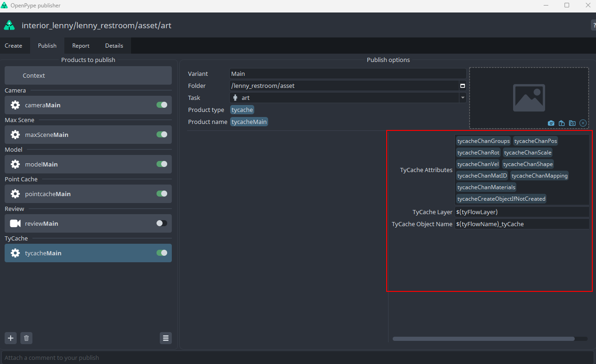
Task: Toggle tycacheMain publish switch
Action: (x=162, y=253)
